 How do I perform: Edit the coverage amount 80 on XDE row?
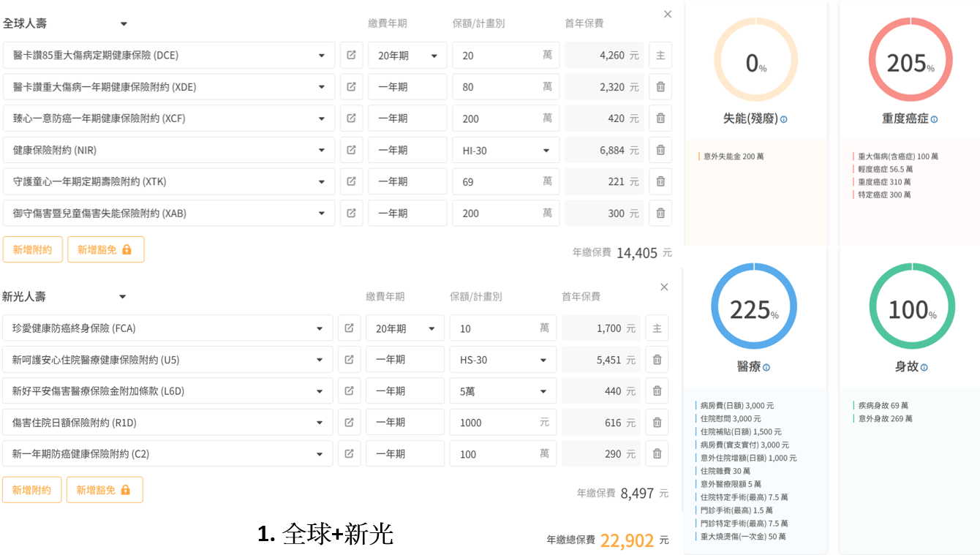point(506,87)
